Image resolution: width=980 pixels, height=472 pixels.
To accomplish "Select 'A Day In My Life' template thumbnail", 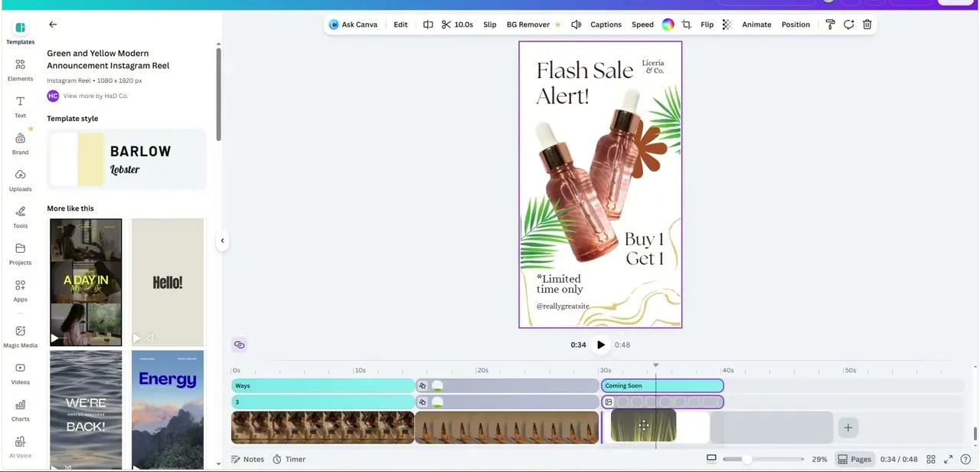I will [x=86, y=282].
